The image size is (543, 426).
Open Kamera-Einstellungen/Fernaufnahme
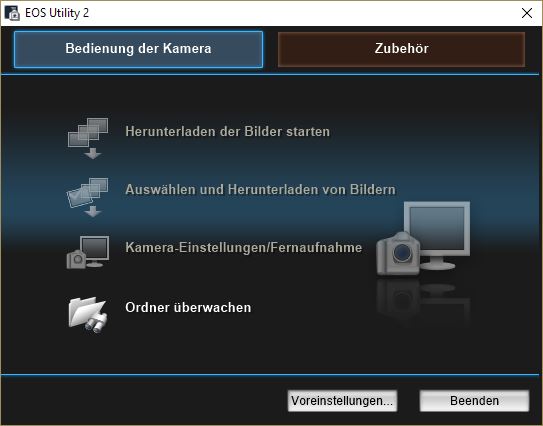click(x=244, y=248)
